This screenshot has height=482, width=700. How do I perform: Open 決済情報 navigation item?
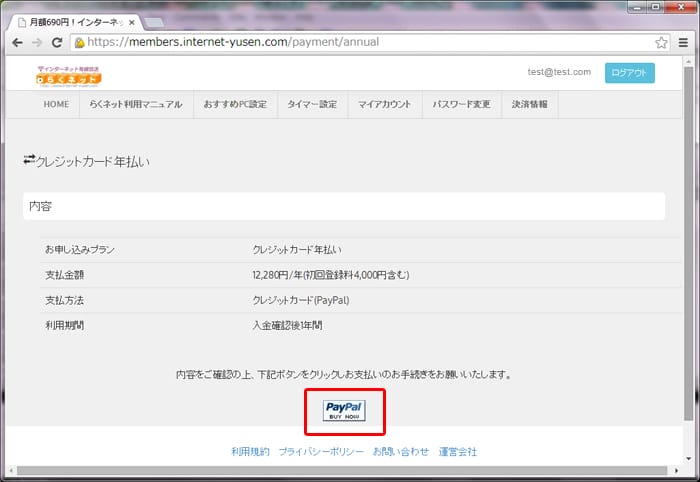point(529,105)
